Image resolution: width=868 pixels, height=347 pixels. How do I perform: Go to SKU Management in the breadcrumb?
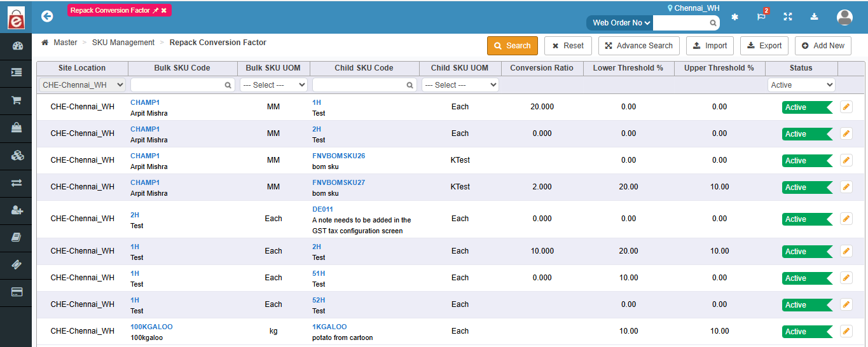123,43
